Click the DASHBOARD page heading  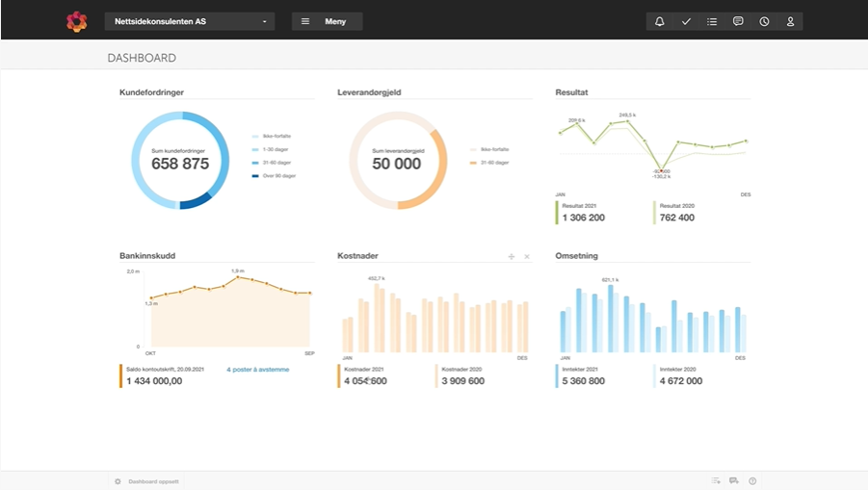coord(142,58)
